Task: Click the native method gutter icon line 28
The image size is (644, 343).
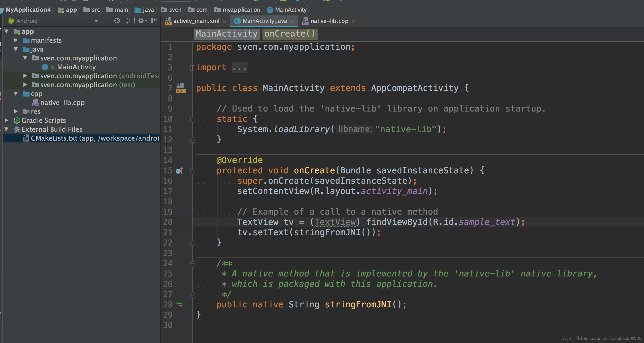Action: pos(180,305)
